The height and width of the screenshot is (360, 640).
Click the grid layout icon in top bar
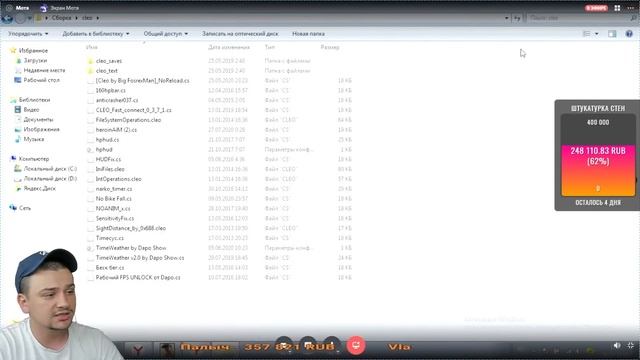(x=617, y=8)
